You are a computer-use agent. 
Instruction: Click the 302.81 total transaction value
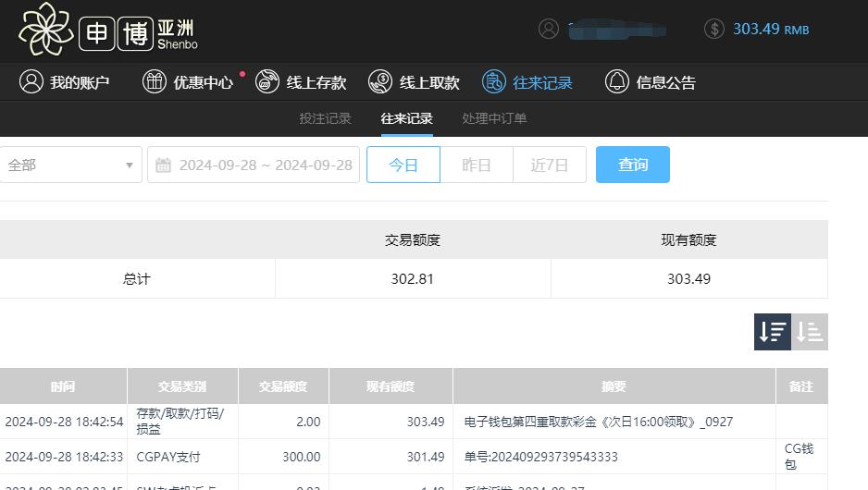413,278
